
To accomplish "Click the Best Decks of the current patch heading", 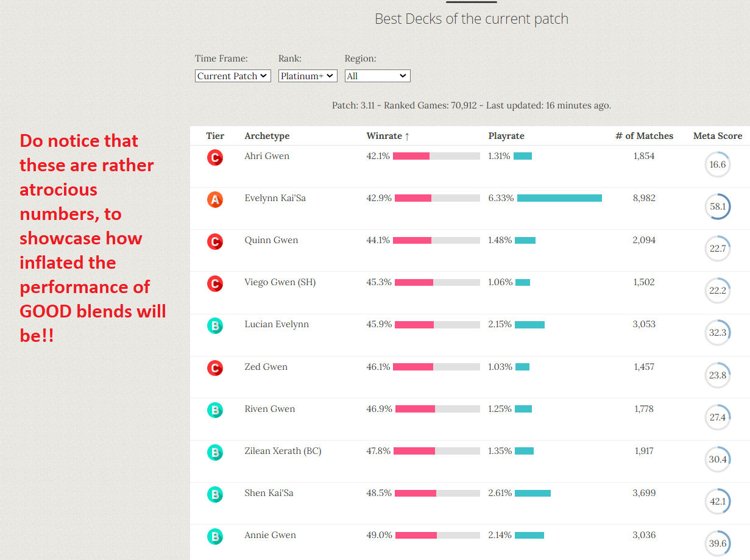I will (x=472, y=19).
